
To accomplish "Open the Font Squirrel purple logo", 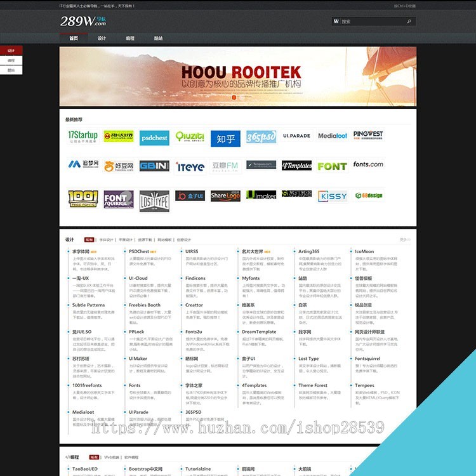I will [119, 199].
